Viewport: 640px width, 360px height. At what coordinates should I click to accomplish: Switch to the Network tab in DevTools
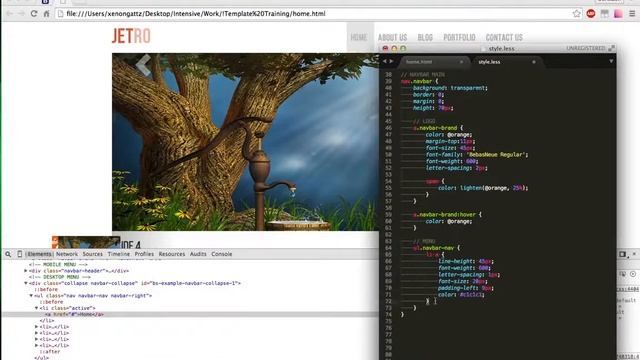click(67, 254)
